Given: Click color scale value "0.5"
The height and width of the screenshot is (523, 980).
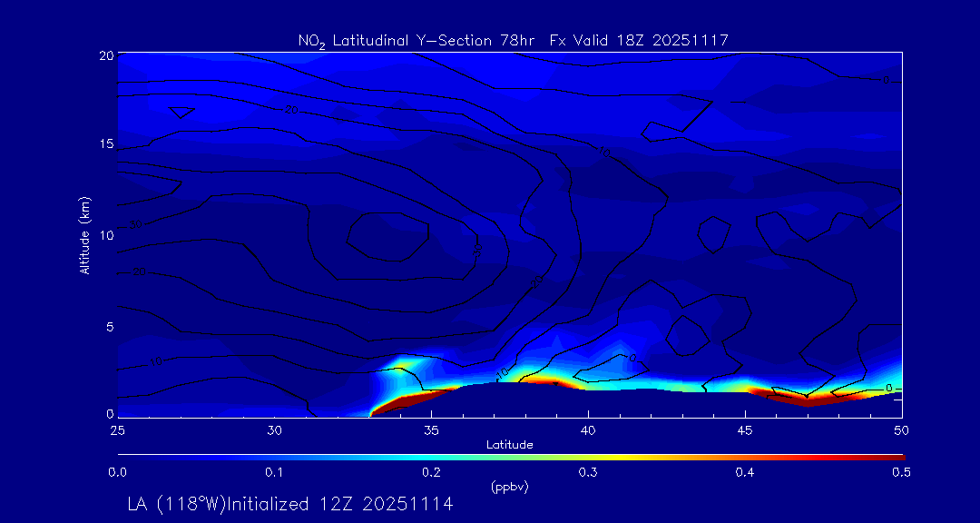Looking at the screenshot, I should tap(901, 473).
